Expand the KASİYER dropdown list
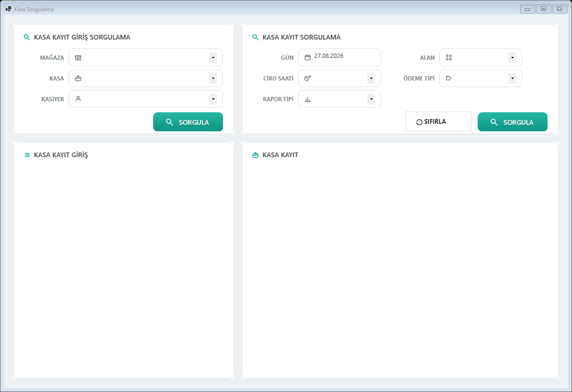 tap(213, 99)
